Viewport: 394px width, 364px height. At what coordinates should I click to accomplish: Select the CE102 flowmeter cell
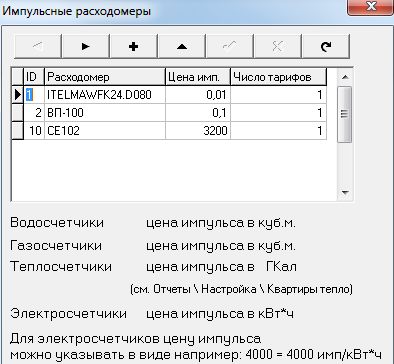(x=105, y=131)
